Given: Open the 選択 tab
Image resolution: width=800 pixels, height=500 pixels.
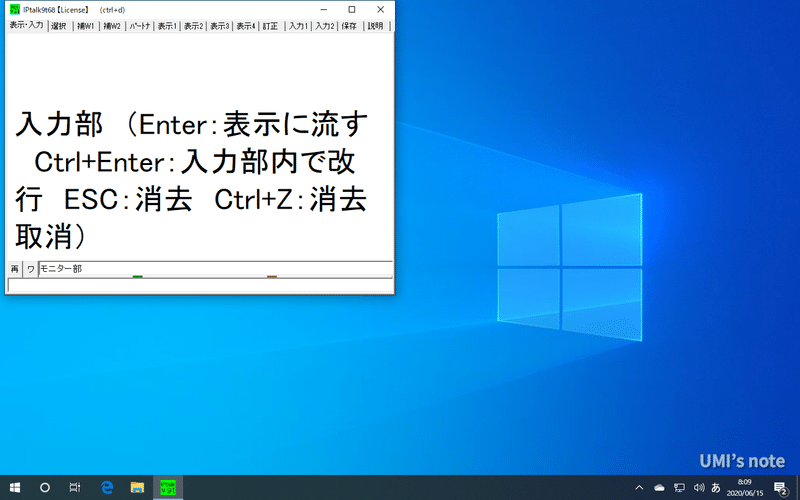Looking at the screenshot, I should 59,26.
